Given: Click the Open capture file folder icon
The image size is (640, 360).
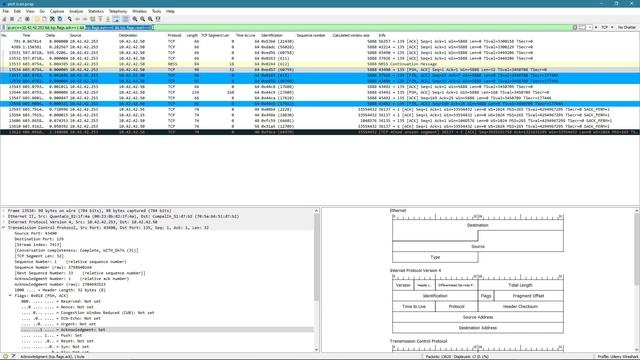Looking at the screenshot, I should 37,19.
